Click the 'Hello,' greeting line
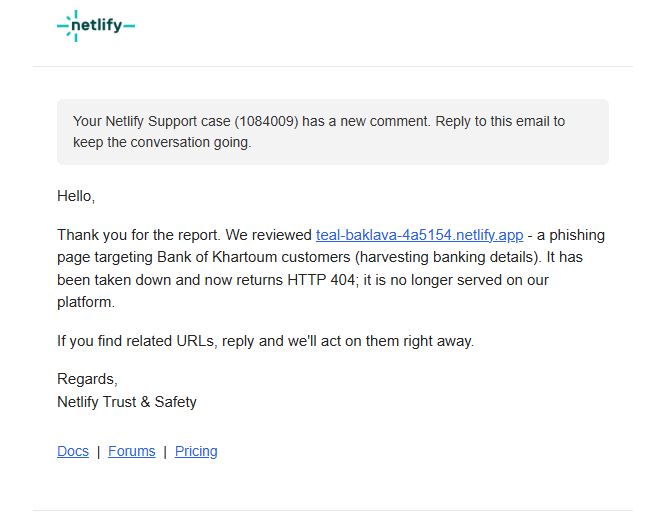This screenshot has width=649, height=515. pyautogui.click(x=76, y=196)
